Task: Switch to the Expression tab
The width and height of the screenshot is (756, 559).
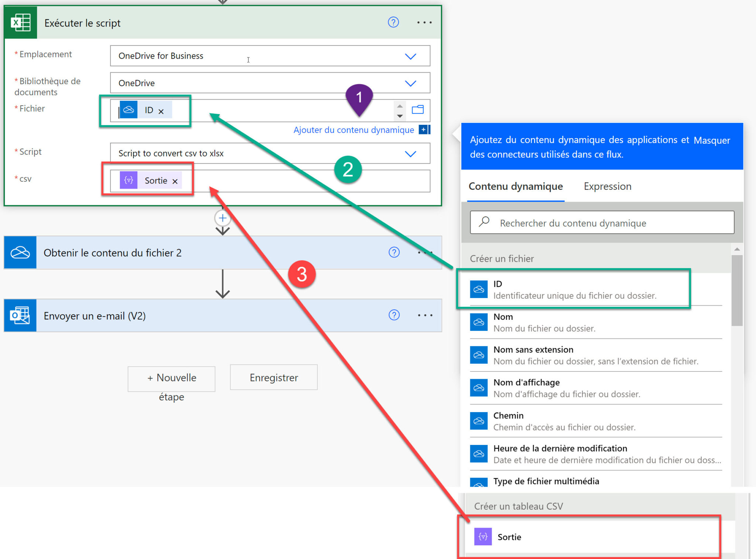Action: pyautogui.click(x=607, y=186)
